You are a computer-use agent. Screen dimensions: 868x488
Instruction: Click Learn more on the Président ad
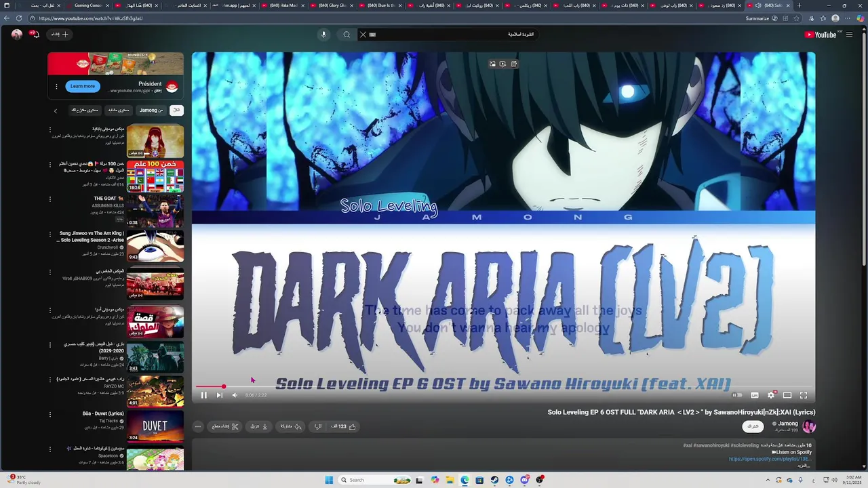(83, 86)
